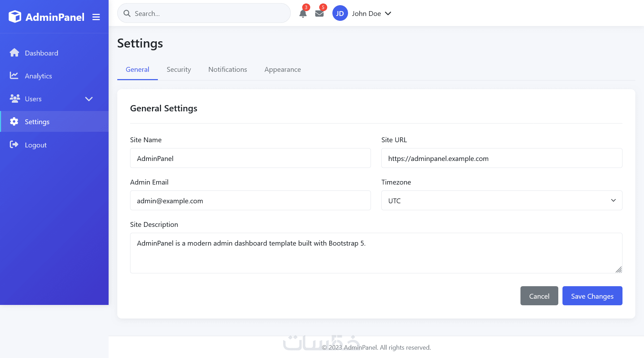
Task: Click the Logout arrow icon
Action: (14, 145)
